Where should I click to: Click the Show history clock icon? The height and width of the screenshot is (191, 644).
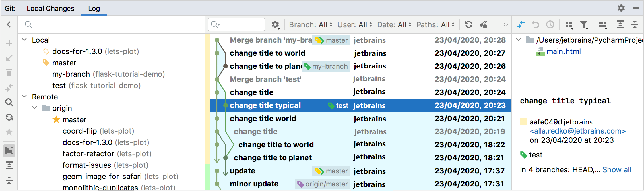(x=550, y=25)
